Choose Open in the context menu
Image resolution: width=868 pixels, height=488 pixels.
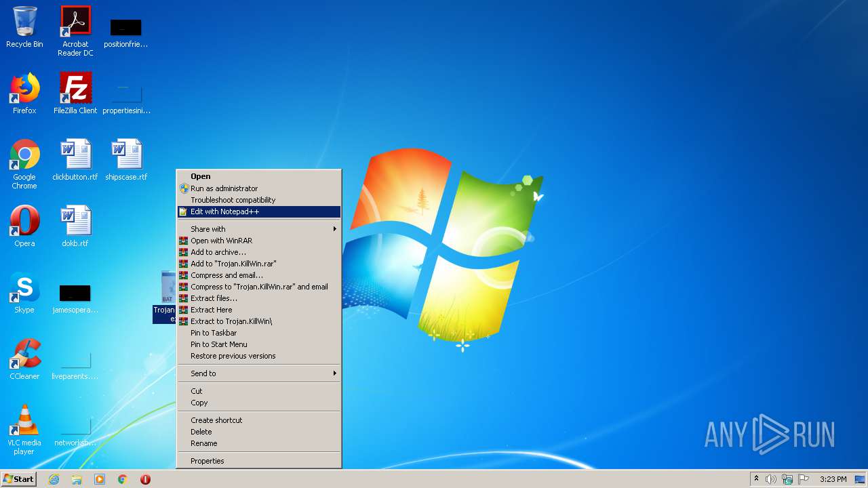click(x=259, y=176)
